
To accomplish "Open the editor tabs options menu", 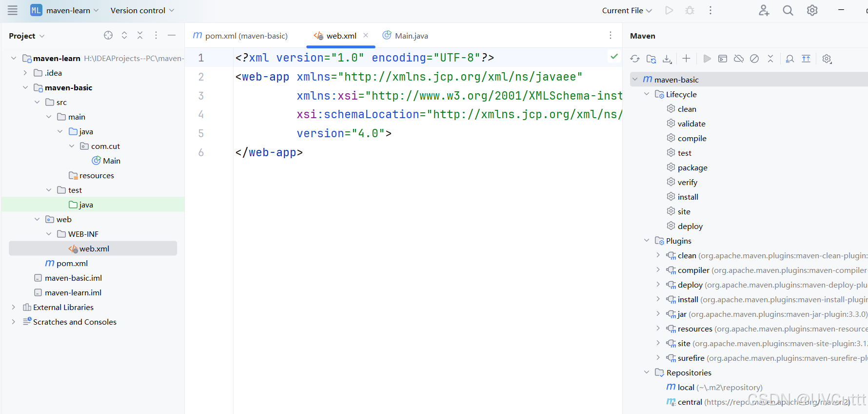I will point(611,35).
